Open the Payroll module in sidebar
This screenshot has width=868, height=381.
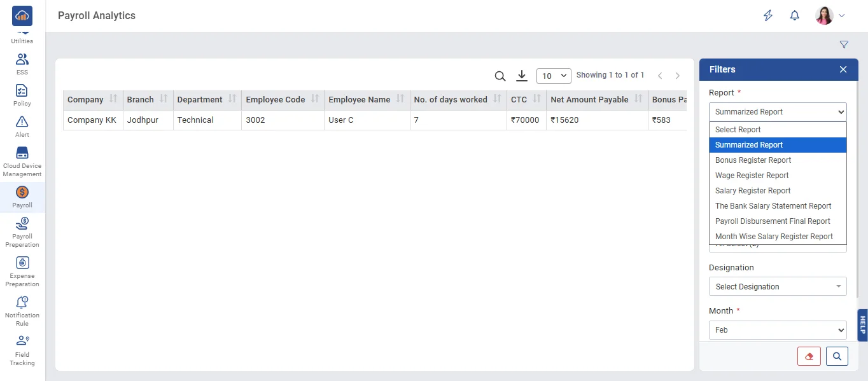click(x=22, y=197)
